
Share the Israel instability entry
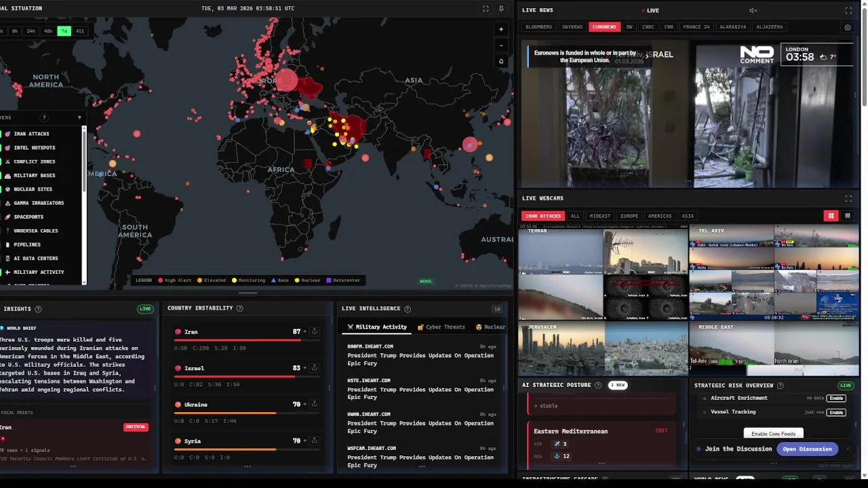click(315, 368)
